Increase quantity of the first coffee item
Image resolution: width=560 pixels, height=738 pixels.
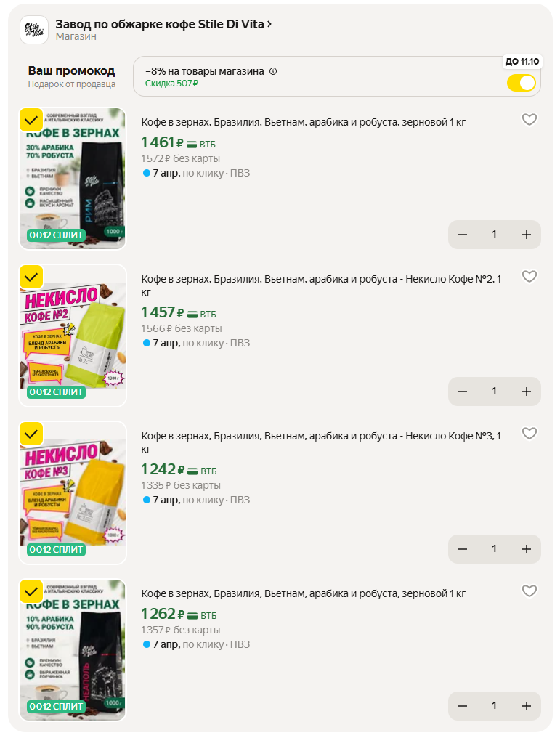(527, 235)
